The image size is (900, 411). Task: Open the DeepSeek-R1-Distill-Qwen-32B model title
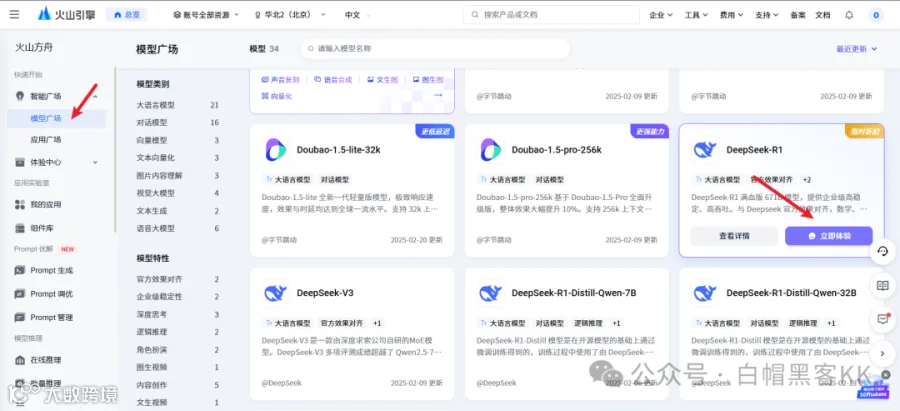tap(792, 293)
